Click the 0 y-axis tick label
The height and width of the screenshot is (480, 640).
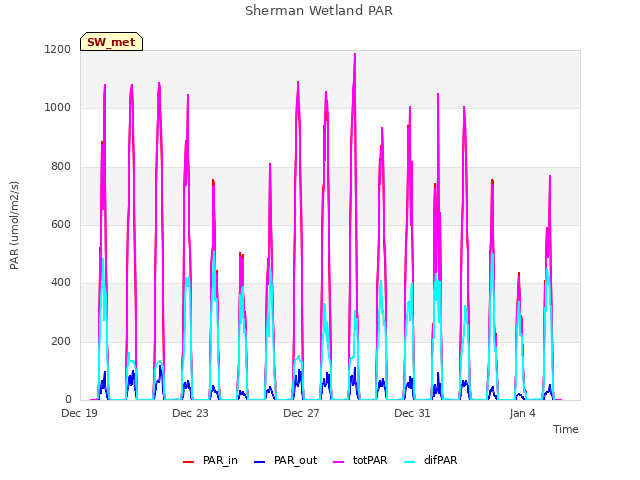[68, 399]
